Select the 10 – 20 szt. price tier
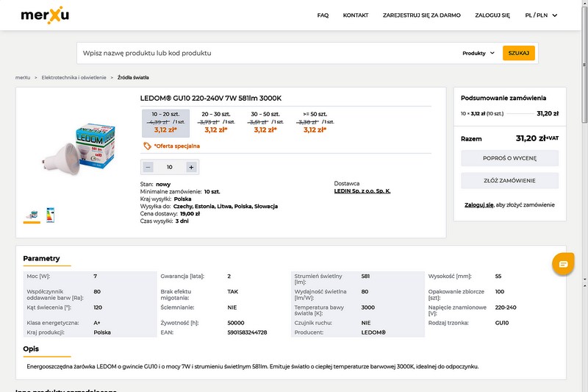588x392 pixels. point(165,123)
